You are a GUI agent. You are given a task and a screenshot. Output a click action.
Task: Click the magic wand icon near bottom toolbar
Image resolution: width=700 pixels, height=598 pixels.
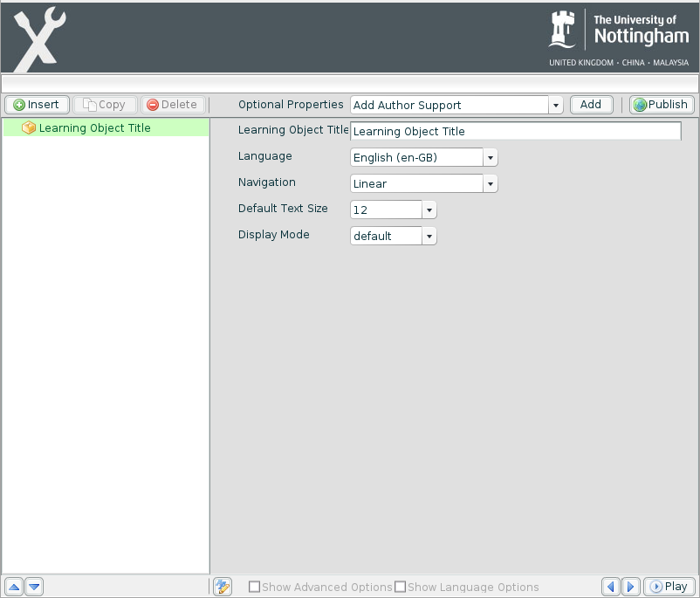223,587
